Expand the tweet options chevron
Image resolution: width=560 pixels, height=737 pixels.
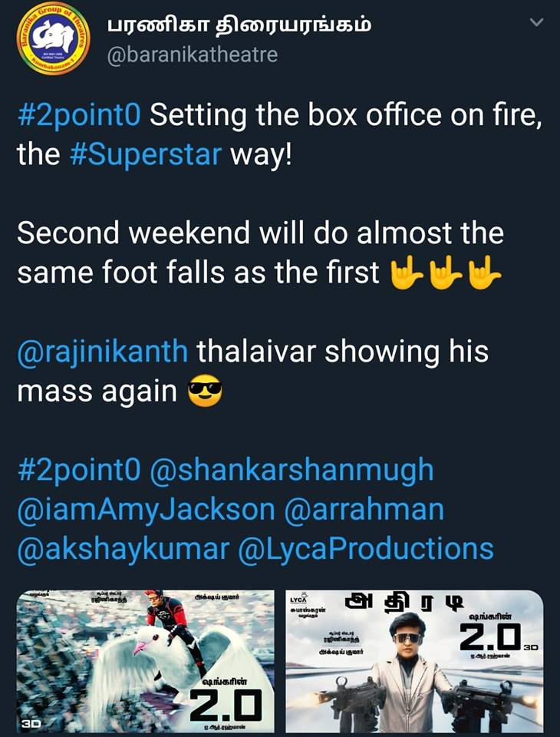[536, 22]
